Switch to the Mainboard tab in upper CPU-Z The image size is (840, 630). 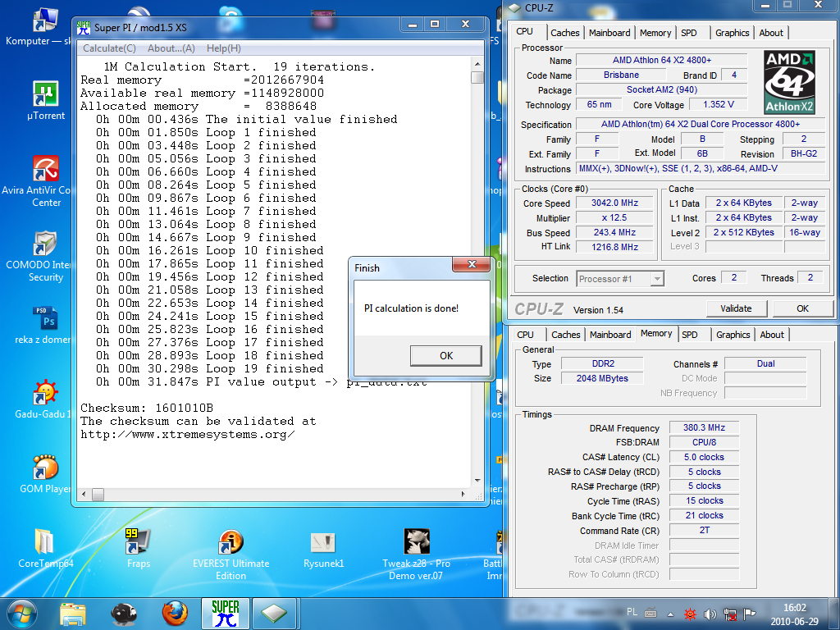point(609,33)
